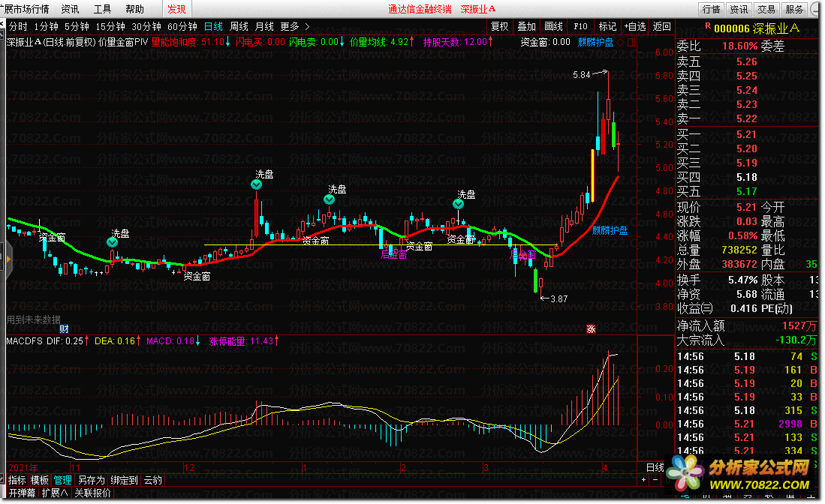
Task: Click 买五 price 5.17
Action: pyautogui.click(x=747, y=191)
